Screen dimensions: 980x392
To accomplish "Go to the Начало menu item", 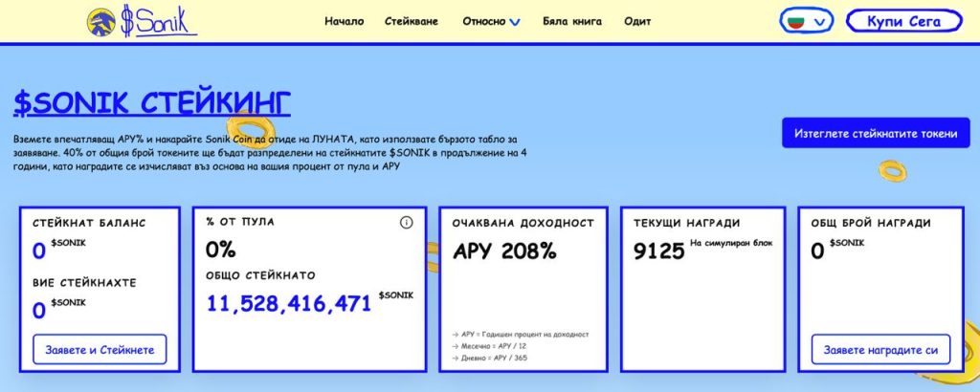I will (344, 21).
